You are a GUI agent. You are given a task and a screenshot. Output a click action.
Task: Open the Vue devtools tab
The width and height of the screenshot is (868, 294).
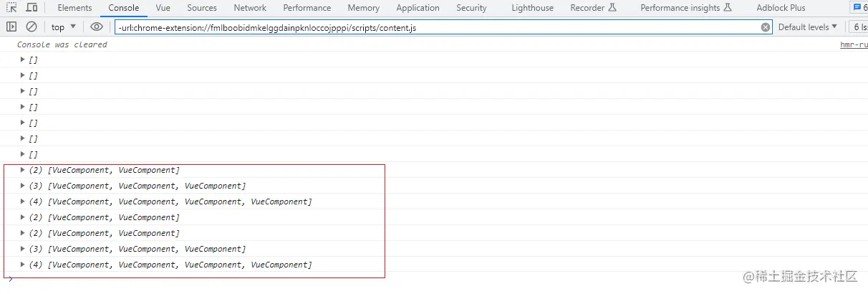[x=163, y=8]
